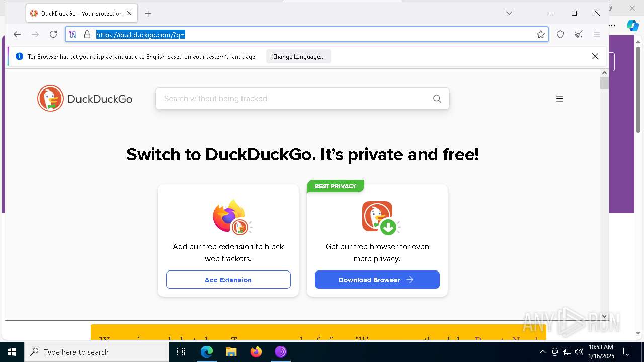Screen dimensions: 644x362
Task: Expand the list all tabs chevron
Action: pos(509,13)
